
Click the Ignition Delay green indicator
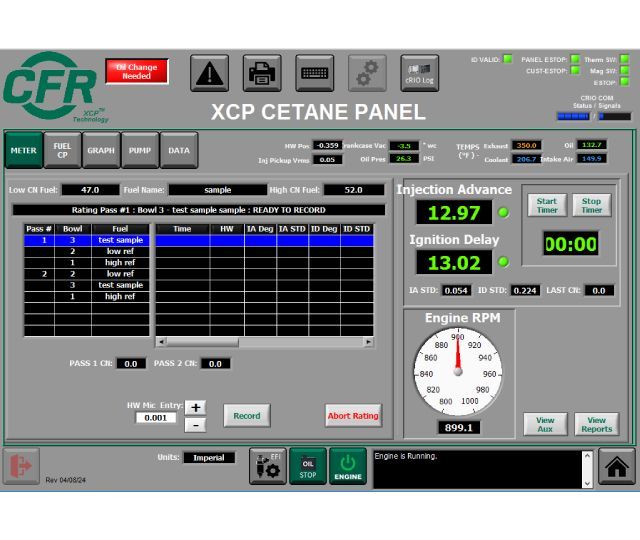pyautogui.click(x=504, y=262)
